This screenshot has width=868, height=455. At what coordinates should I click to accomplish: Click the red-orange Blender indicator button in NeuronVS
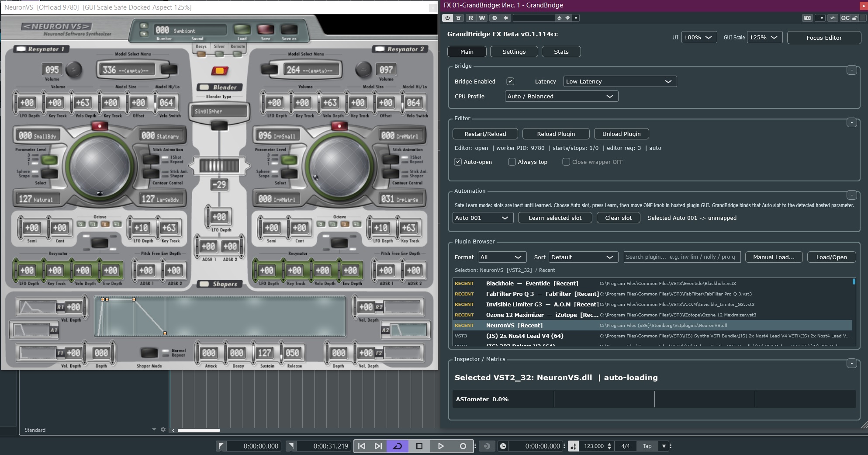tap(219, 71)
